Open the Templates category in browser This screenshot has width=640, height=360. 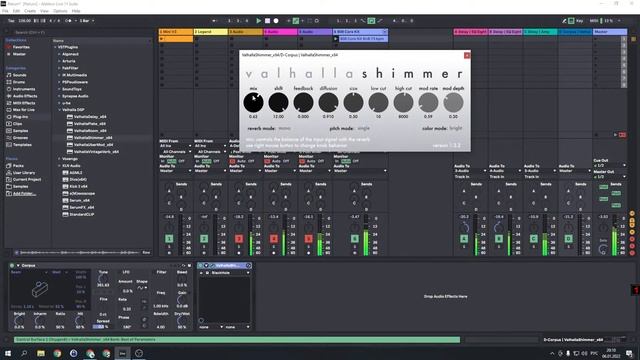pyautogui.click(x=22, y=144)
